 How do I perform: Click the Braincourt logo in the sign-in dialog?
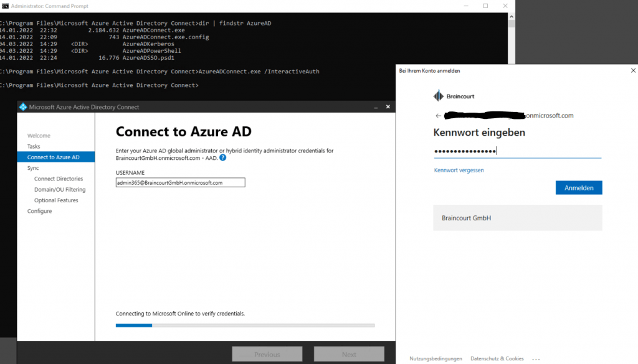(454, 96)
